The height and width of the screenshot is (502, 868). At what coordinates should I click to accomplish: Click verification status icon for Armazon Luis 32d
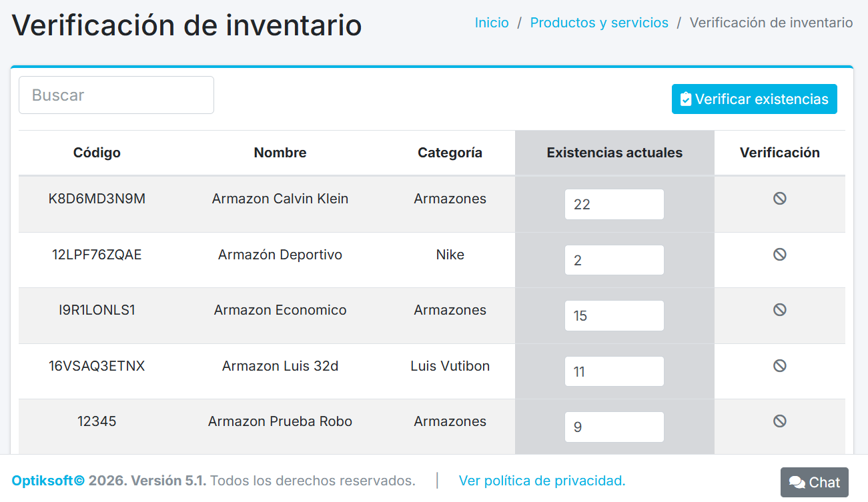(779, 365)
